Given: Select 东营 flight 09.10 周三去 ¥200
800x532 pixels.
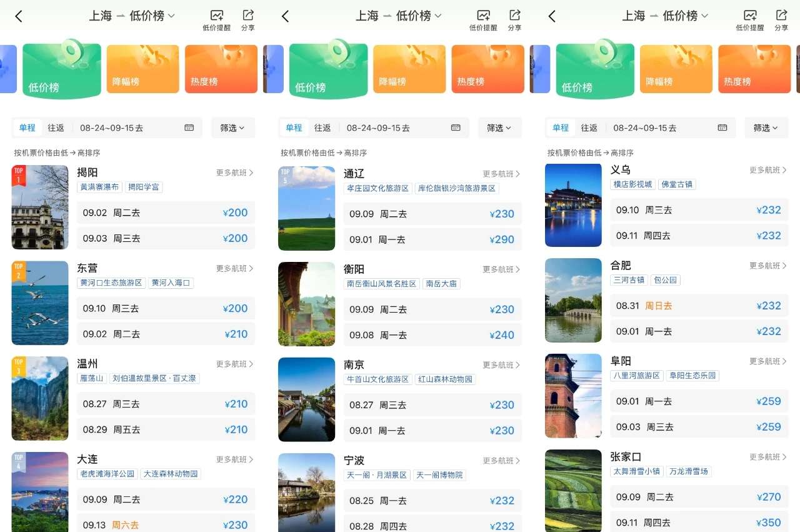Looking at the screenshot, I should coord(166,308).
